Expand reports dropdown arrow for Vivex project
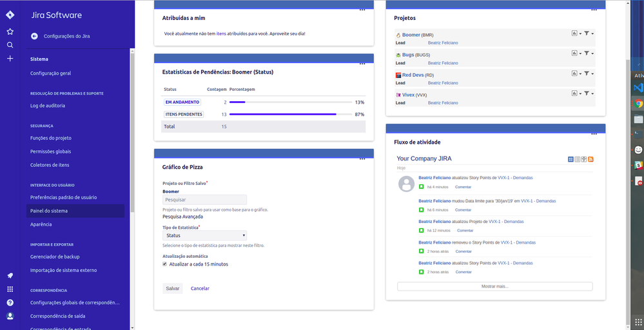The height and width of the screenshot is (330, 644). coord(580,94)
